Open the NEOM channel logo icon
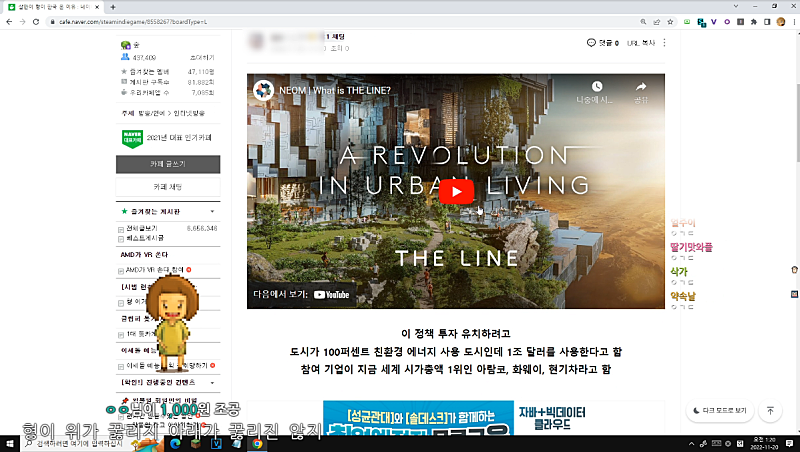 [265, 91]
